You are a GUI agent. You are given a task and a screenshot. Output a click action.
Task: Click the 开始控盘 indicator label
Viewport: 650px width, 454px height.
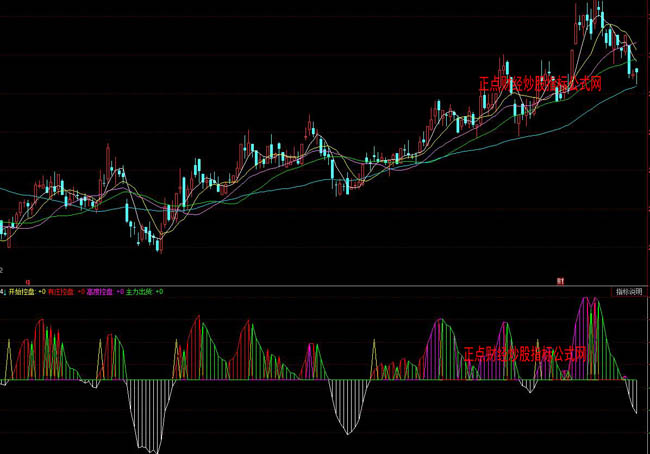[24, 291]
